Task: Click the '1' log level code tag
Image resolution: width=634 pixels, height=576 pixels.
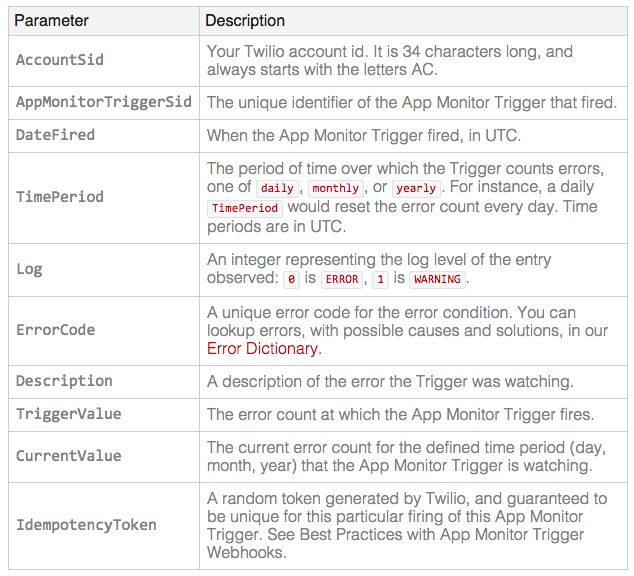Action: (380, 279)
